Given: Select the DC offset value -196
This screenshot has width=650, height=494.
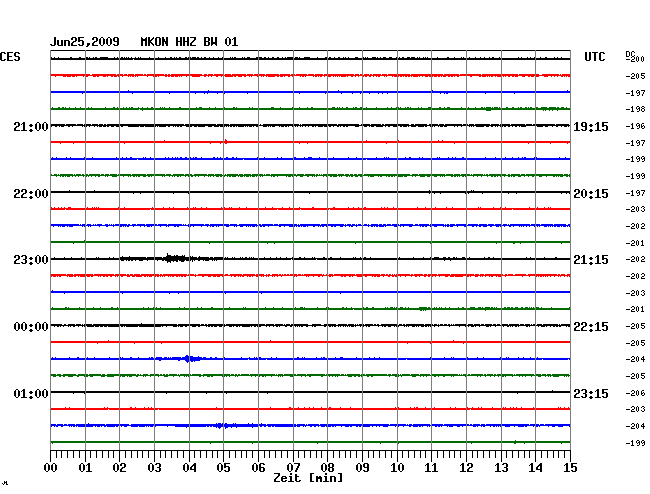Looking at the screenshot, I should pyautogui.click(x=635, y=126).
